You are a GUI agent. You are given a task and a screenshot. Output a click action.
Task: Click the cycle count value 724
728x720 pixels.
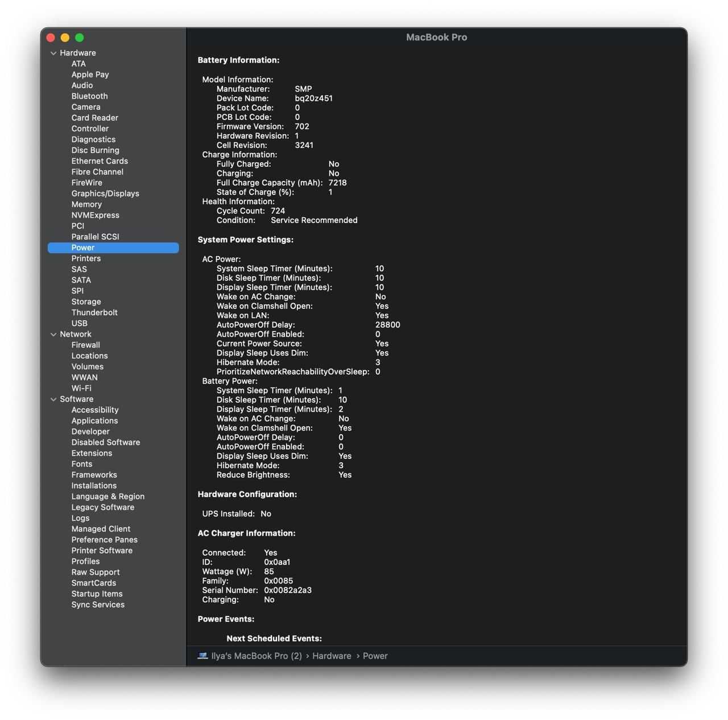pos(278,211)
